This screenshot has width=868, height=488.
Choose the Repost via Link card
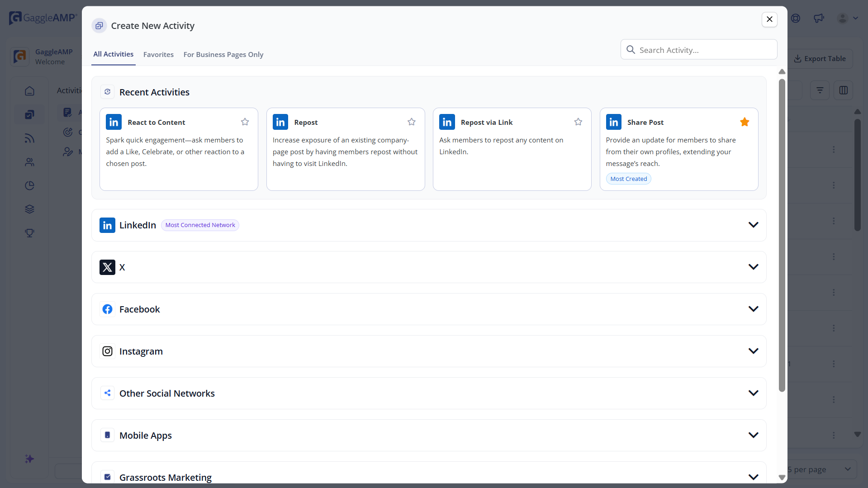[x=512, y=149]
